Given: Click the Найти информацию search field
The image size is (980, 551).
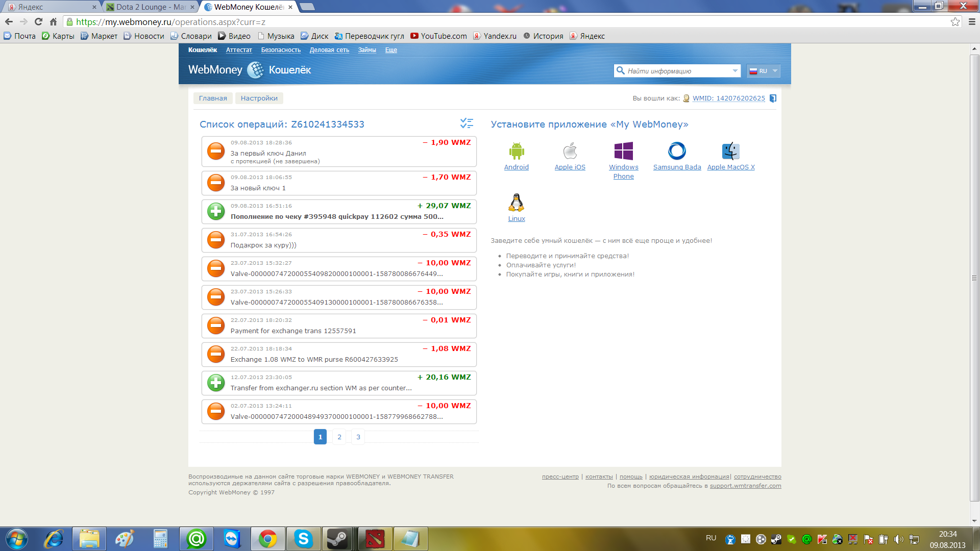Looking at the screenshot, I should tap(676, 71).
